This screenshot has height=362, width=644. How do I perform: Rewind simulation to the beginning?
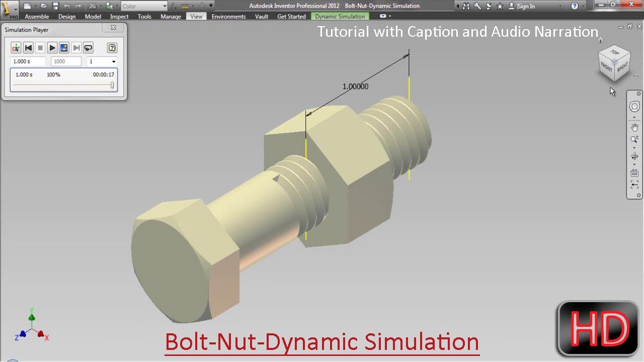(x=28, y=48)
